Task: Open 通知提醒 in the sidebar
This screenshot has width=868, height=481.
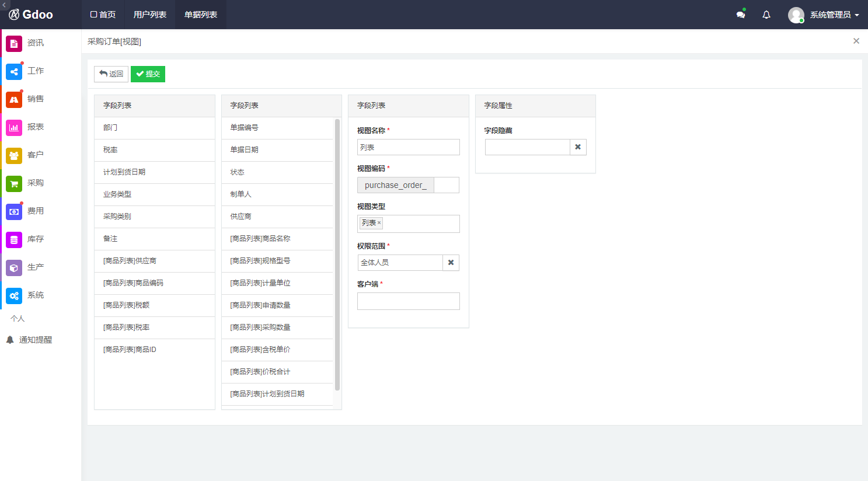Action: [x=35, y=340]
